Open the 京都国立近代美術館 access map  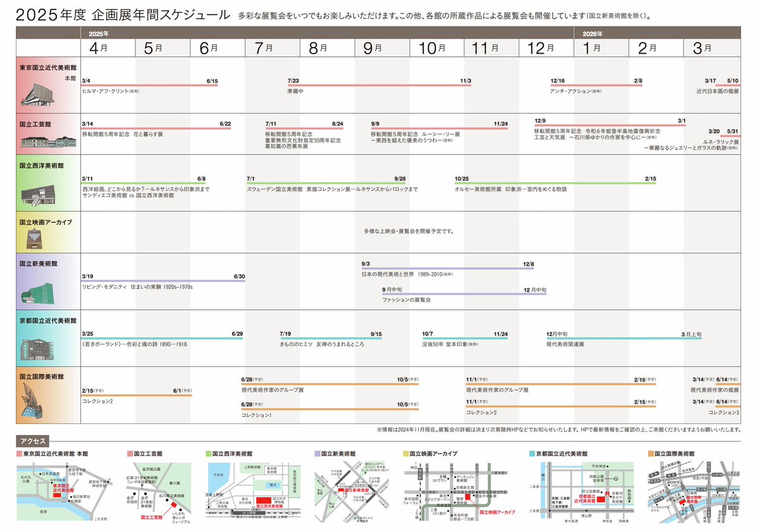pyautogui.click(x=583, y=492)
